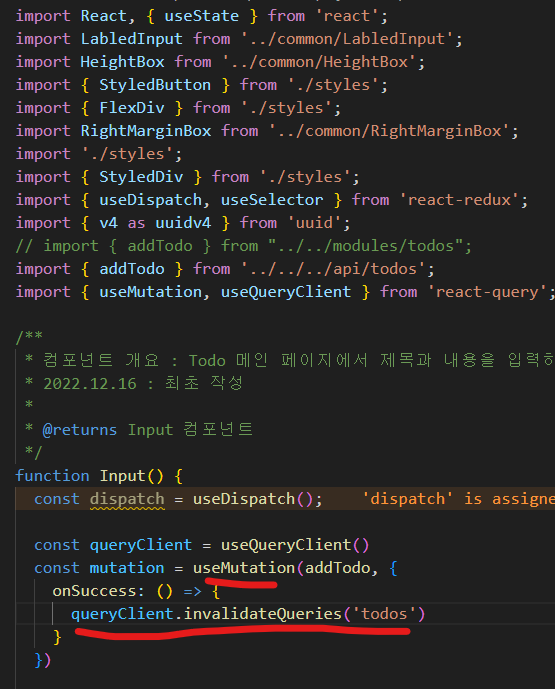Click the useMutation call underlined in red
The image size is (555, 689).
point(244,568)
